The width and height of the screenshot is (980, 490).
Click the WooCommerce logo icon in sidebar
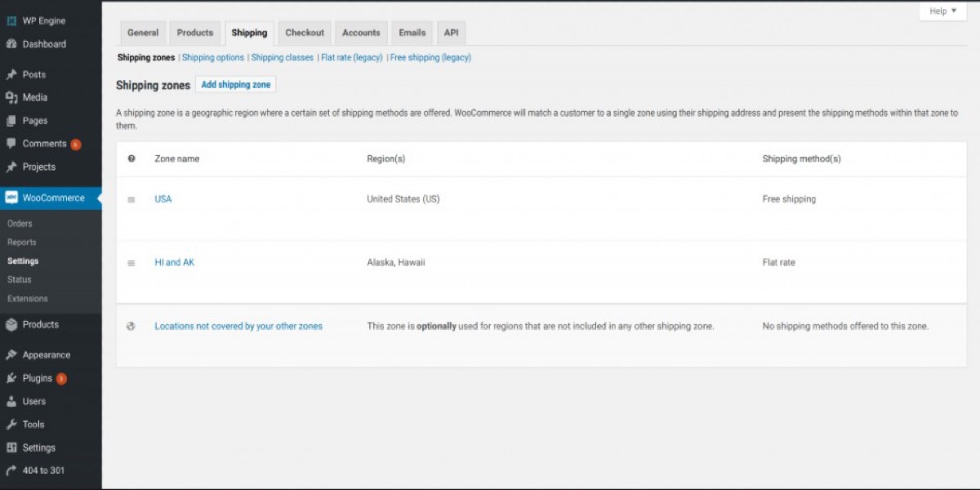click(11, 198)
